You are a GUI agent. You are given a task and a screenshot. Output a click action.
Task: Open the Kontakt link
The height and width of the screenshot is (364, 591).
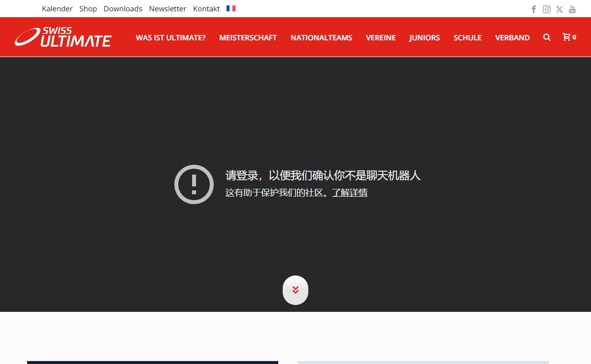pos(206,8)
